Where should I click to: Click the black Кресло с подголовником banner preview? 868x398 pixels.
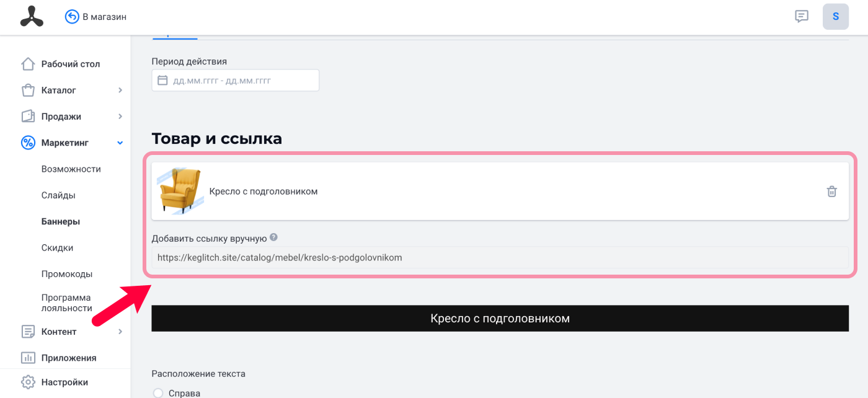tap(500, 319)
